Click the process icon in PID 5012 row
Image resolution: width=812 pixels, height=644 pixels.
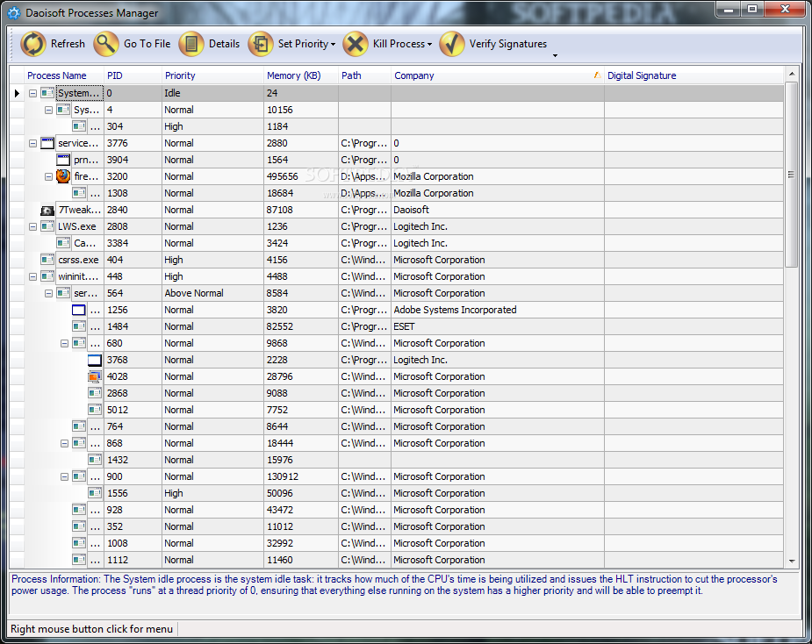(x=95, y=410)
